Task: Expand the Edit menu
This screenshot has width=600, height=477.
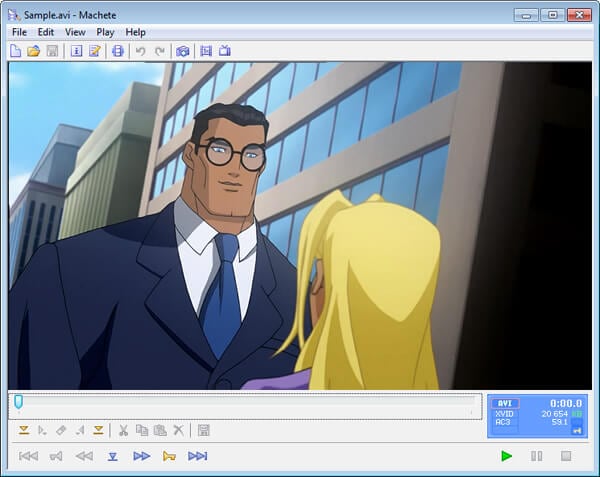Action: 46,32
